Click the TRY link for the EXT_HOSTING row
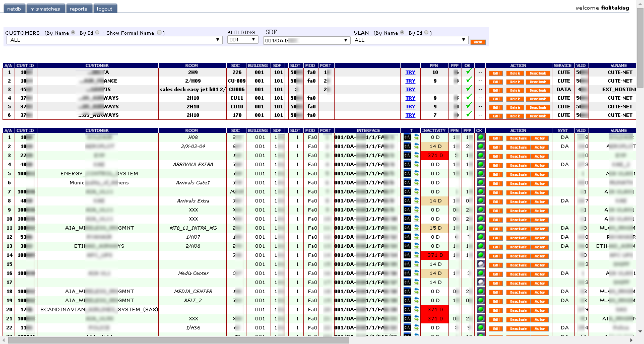The height and width of the screenshot is (344, 644). pos(411,89)
